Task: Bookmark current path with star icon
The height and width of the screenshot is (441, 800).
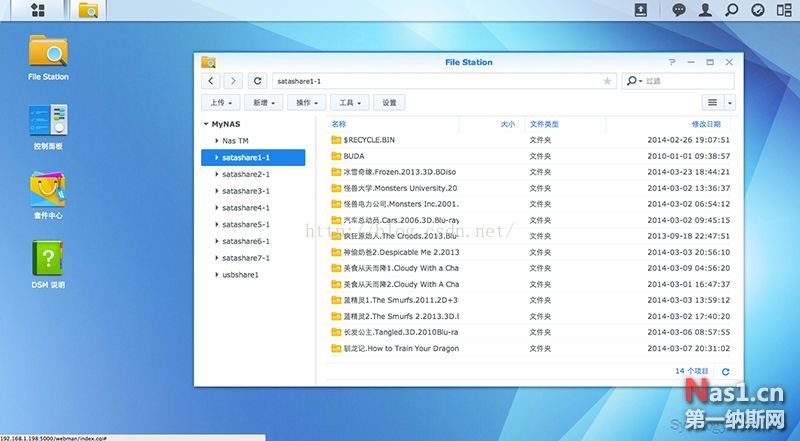Action: coord(607,81)
